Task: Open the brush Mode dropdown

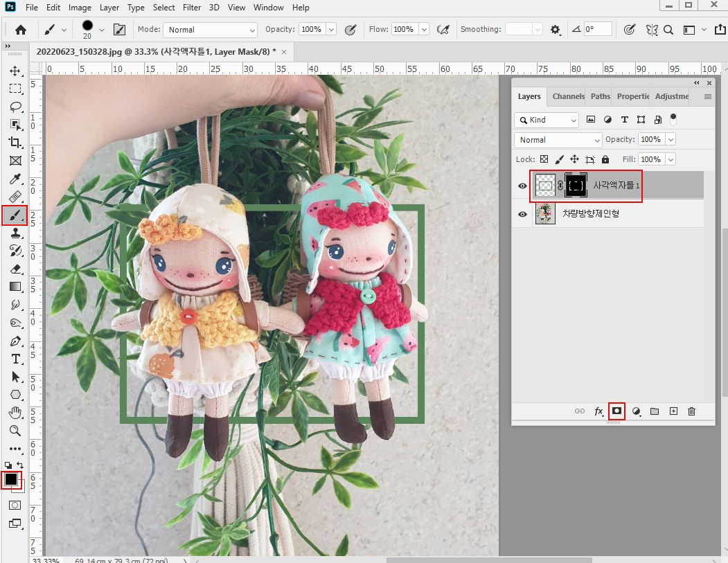Action: (211, 30)
